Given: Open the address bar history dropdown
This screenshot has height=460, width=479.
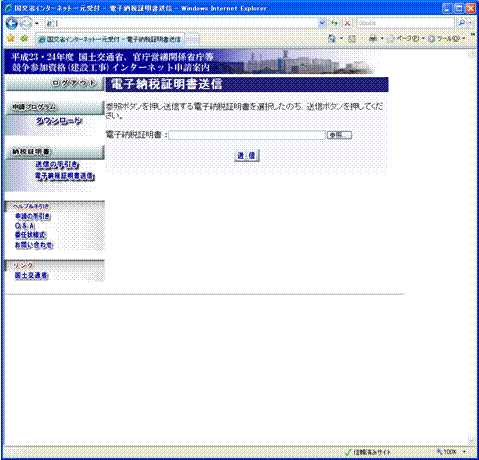Looking at the screenshot, I should [322, 23].
